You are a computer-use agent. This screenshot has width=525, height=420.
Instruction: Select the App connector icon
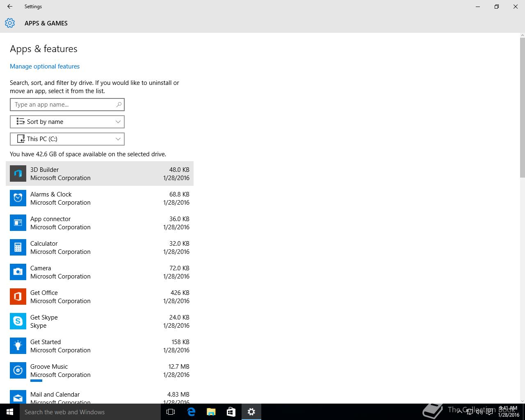point(18,223)
